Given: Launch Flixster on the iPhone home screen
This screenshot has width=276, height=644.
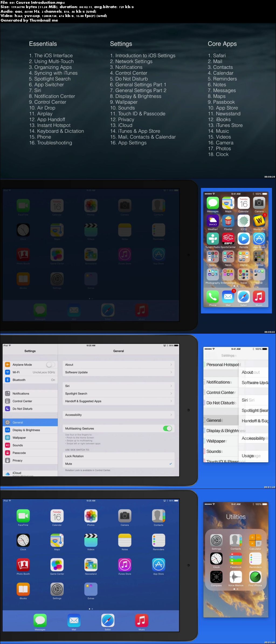Looking at the screenshot, I should tap(228, 221).
